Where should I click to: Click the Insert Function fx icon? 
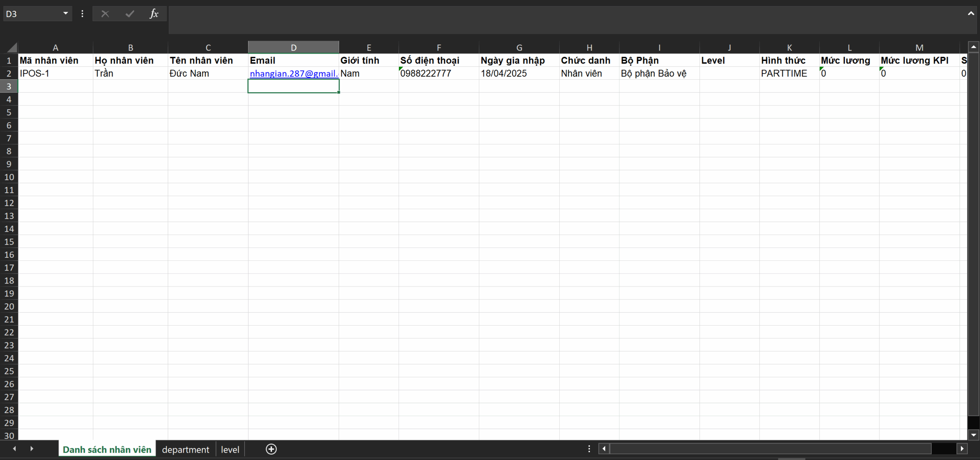click(x=154, y=14)
